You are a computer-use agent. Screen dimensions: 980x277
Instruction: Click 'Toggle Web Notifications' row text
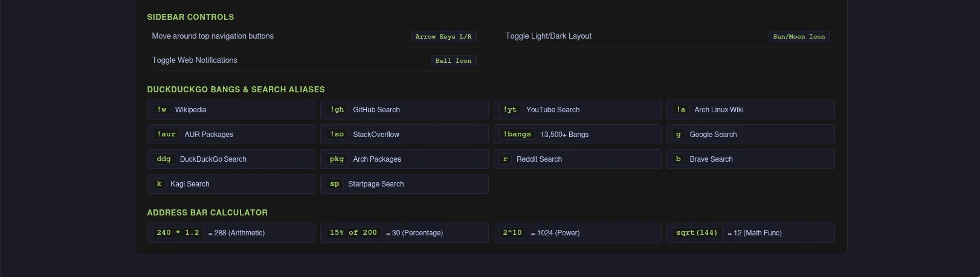(x=195, y=60)
